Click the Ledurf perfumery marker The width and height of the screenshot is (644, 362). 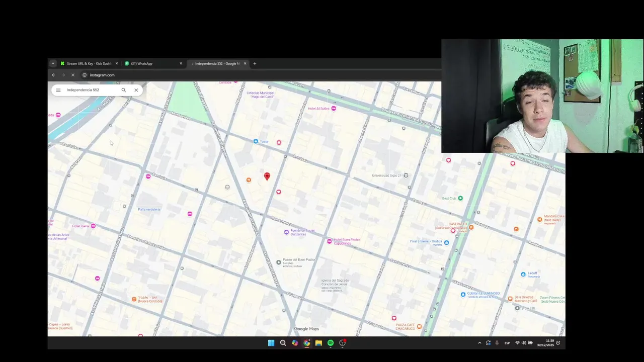pos(523,274)
